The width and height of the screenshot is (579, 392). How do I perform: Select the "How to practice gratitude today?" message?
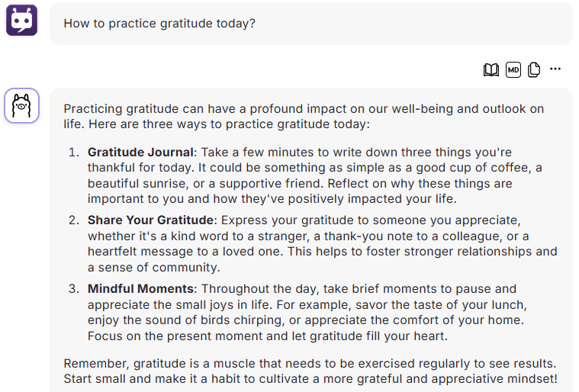point(159,24)
